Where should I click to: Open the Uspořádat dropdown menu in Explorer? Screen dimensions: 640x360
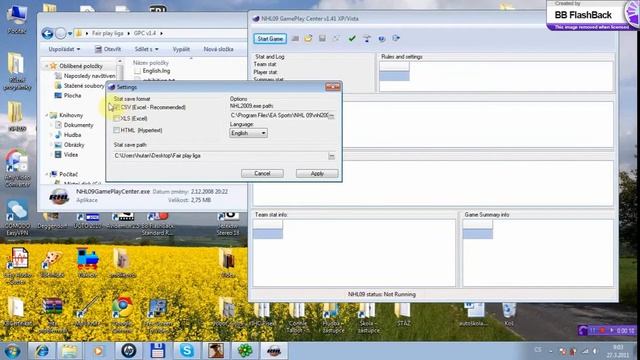pos(64,49)
